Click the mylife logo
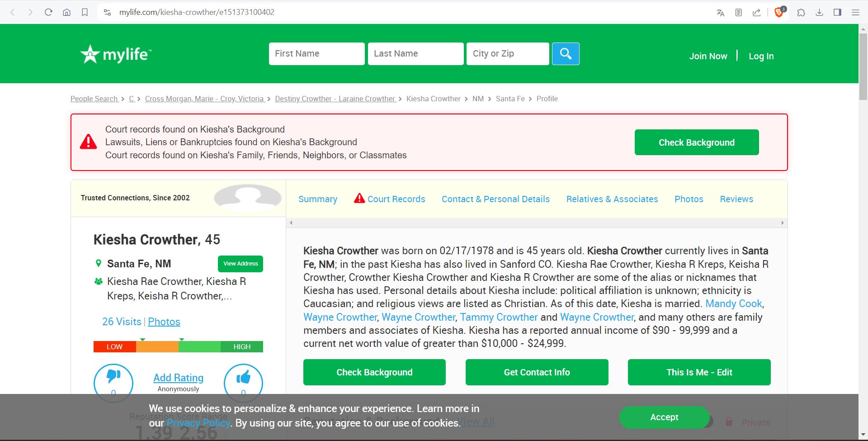 [116, 54]
